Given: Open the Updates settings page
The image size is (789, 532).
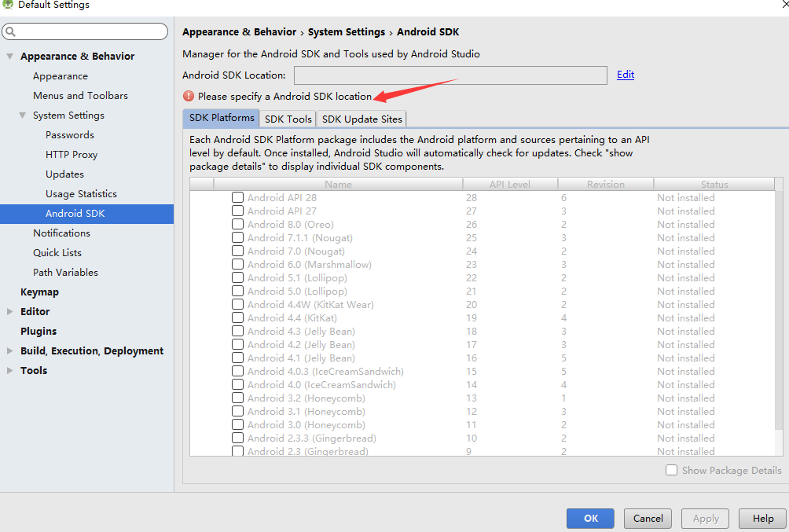Looking at the screenshot, I should point(65,174).
